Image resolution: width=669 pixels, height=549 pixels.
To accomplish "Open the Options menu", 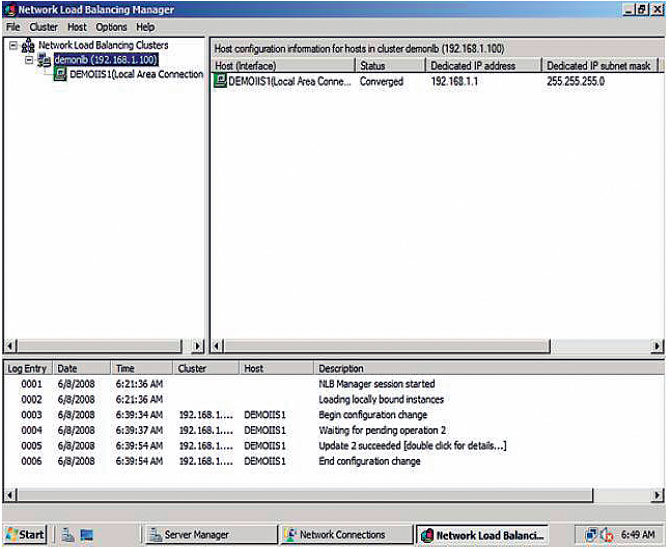I will [x=111, y=27].
